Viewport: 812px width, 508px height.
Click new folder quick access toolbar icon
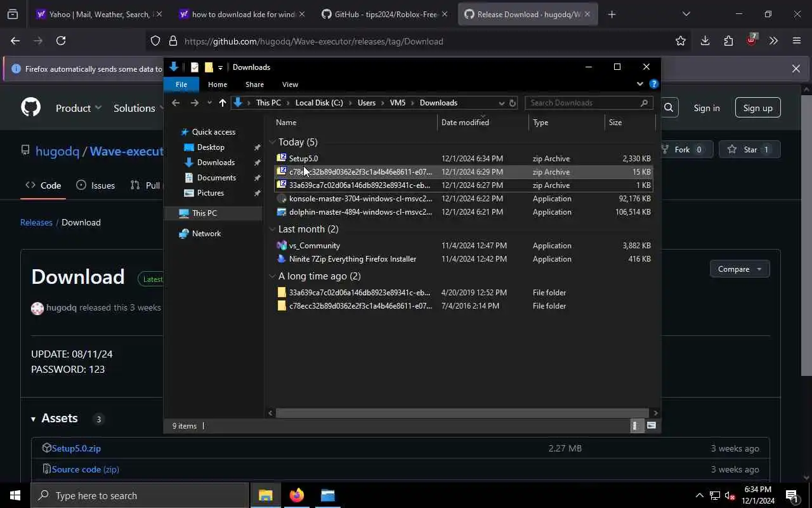tap(209, 67)
